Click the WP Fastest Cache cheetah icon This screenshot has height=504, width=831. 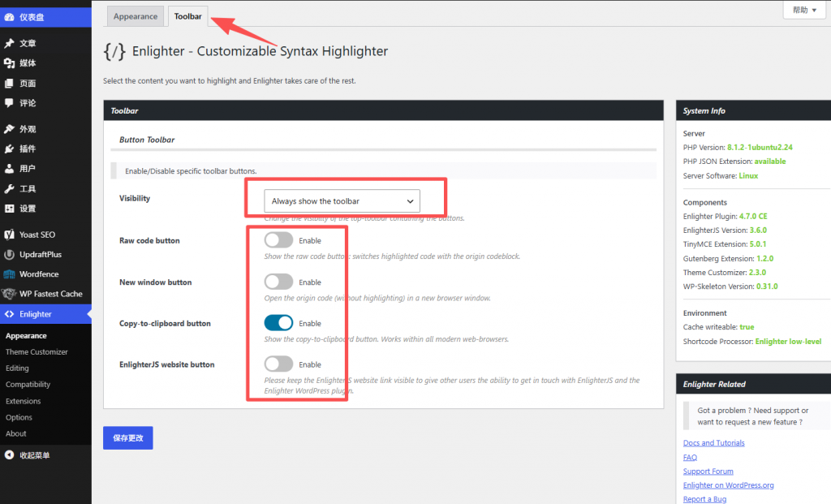click(9, 294)
